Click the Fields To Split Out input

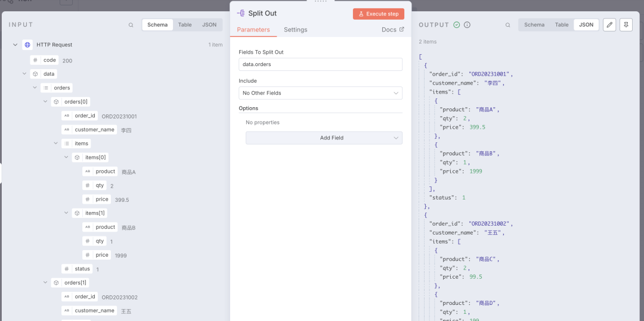(320, 64)
